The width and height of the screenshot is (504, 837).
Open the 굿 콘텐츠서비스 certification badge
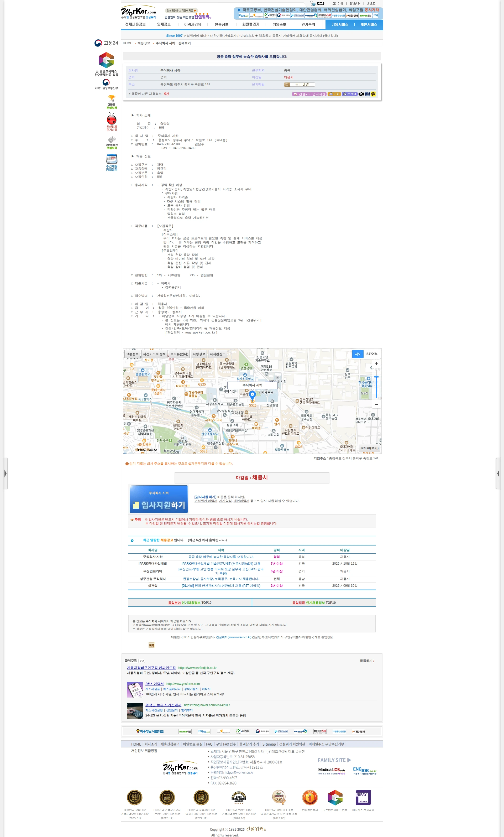click(x=106, y=64)
